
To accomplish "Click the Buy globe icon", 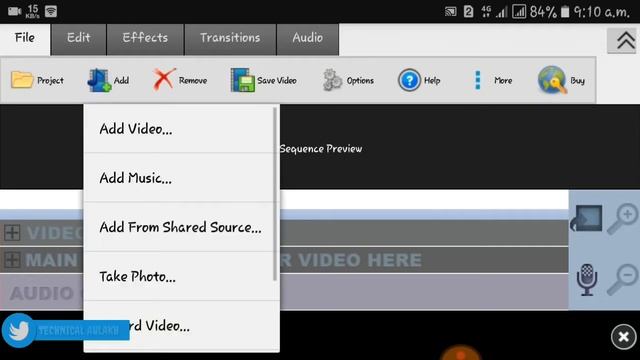I will [x=552, y=80].
